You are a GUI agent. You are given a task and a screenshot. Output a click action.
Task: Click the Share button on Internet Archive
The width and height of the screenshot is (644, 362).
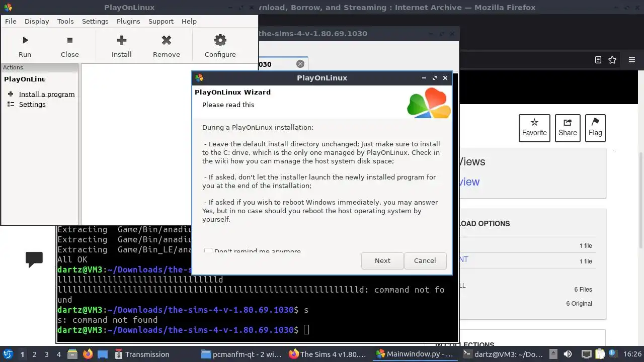click(x=568, y=128)
